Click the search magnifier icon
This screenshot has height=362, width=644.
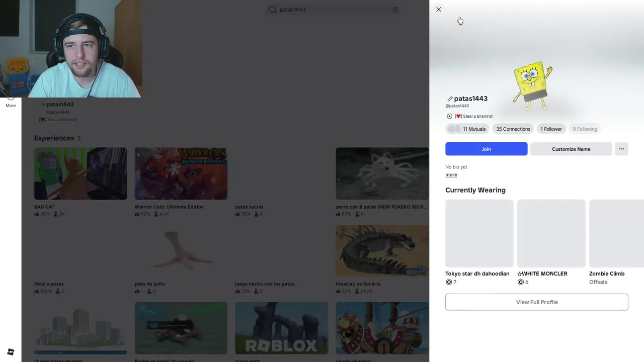pyautogui.click(x=273, y=10)
